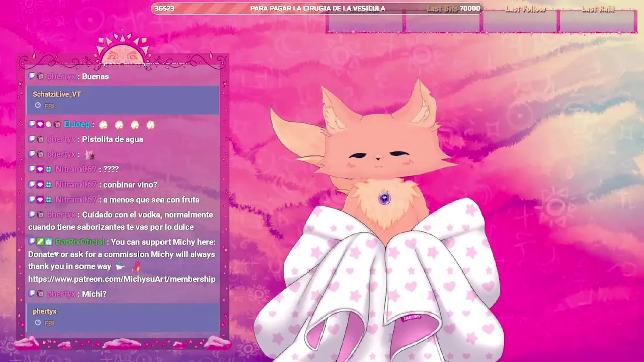644x362 pixels.
Task: Click the Twitch badge in the 'Michi?' row
Action: tap(32, 294)
